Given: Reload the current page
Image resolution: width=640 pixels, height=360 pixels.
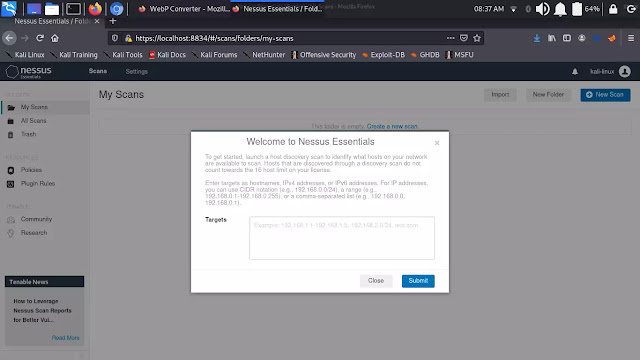Looking at the screenshot, I should [x=40, y=38].
